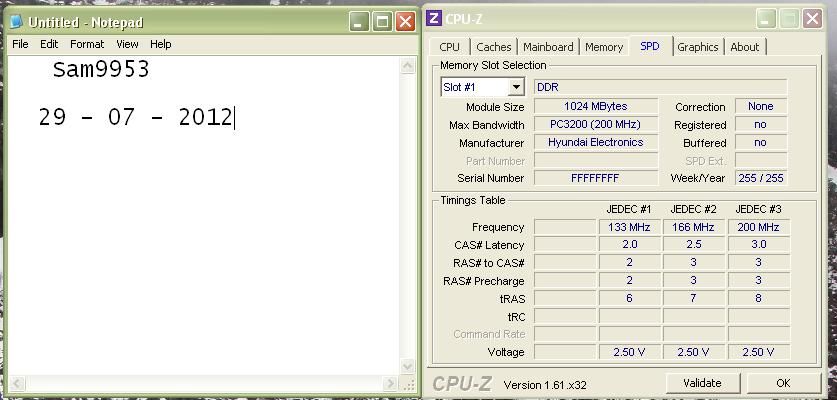The height and width of the screenshot is (400, 837).
Task: Click the JEDEC #1 frequency 133 MHz
Action: tap(629, 227)
